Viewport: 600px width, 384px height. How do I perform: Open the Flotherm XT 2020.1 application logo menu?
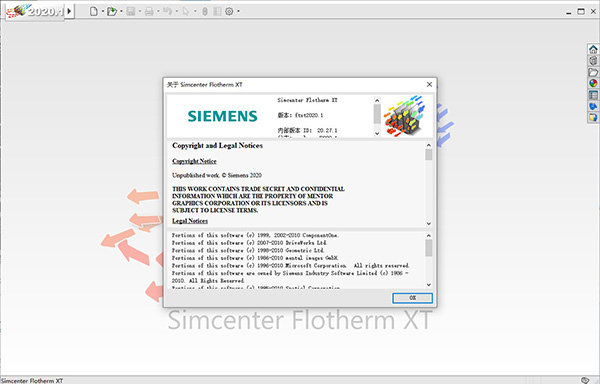click(x=34, y=11)
